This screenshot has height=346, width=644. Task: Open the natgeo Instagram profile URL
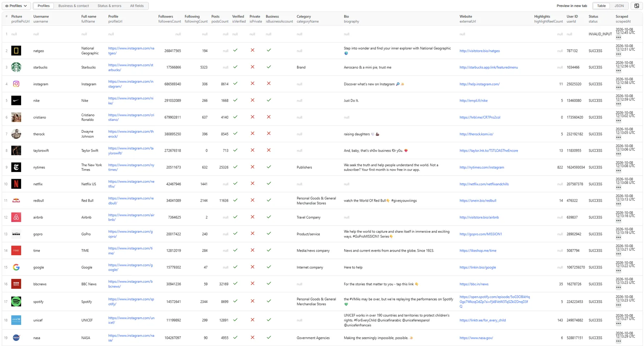click(x=131, y=51)
